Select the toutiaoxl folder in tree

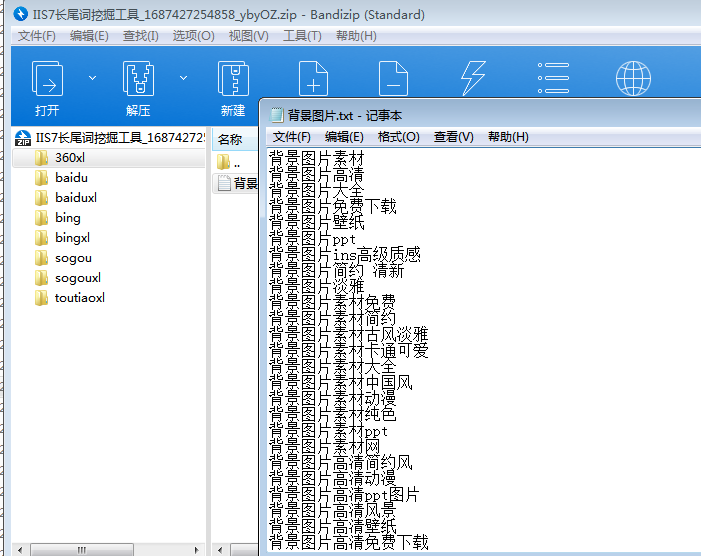(70, 298)
